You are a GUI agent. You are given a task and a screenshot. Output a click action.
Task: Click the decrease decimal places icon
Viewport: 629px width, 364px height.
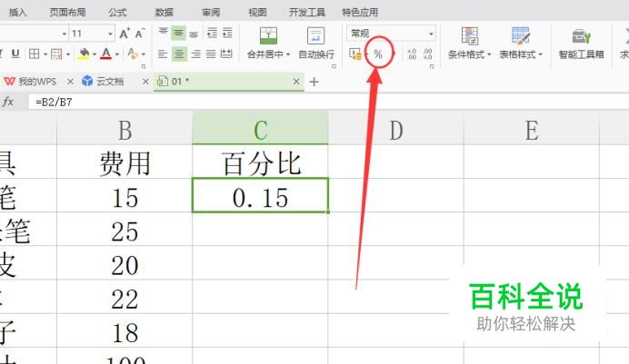427,54
